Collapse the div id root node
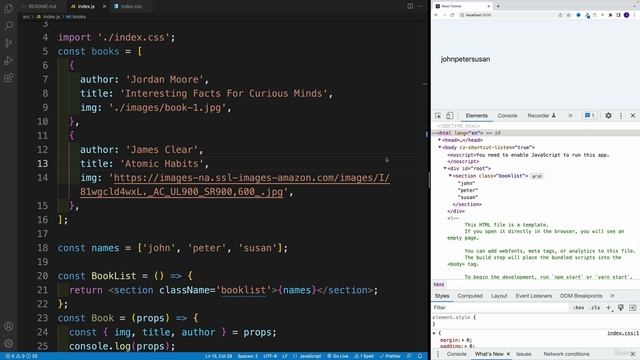 click(x=445, y=168)
